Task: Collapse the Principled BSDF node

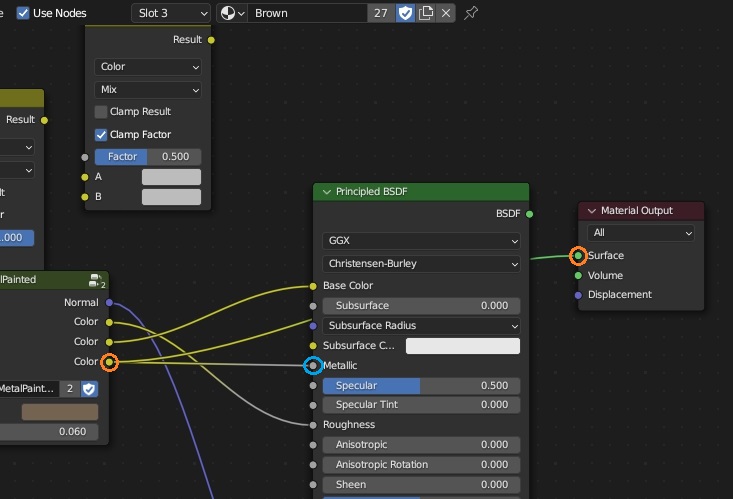Action: (326, 192)
